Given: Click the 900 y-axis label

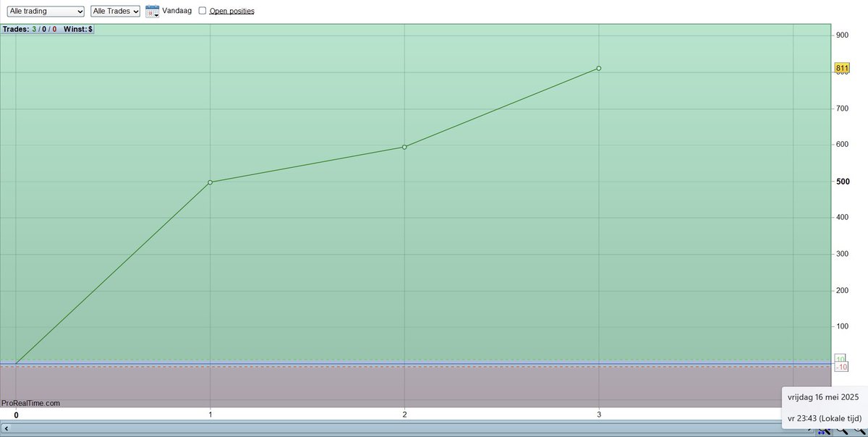Looking at the screenshot, I should 842,35.
